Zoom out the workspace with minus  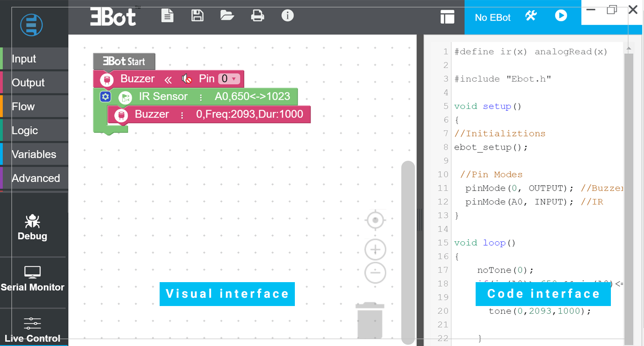click(375, 272)
